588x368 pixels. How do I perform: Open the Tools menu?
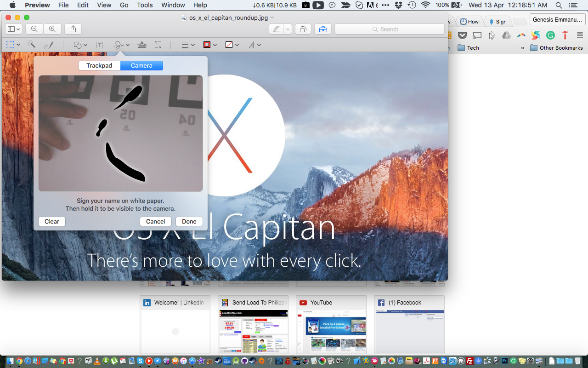(145, 5)
